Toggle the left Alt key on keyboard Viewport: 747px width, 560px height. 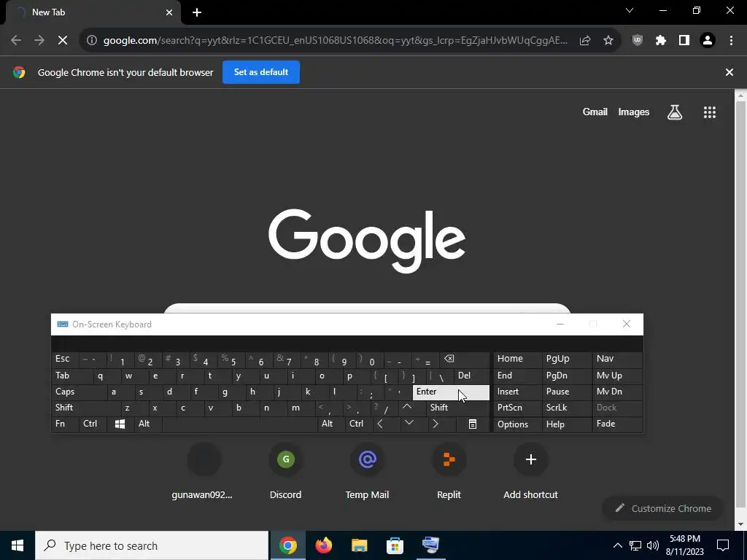tap(148, 424)
